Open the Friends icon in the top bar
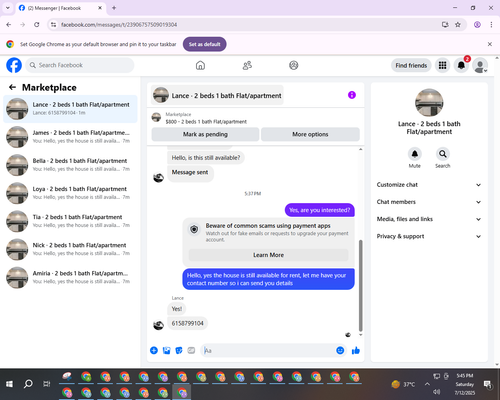The height and width of the screenshot is (400, 500). pos(247,65)
